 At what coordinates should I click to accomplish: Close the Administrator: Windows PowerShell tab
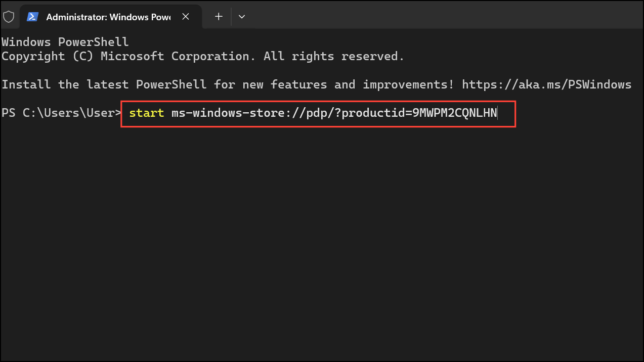pyautogui.click(x=186, y=17)
